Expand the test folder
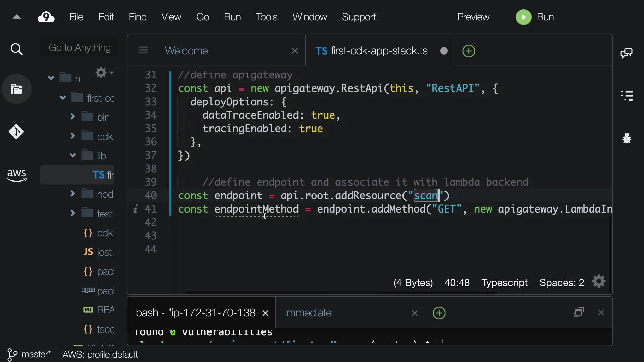 click(73, 213)
